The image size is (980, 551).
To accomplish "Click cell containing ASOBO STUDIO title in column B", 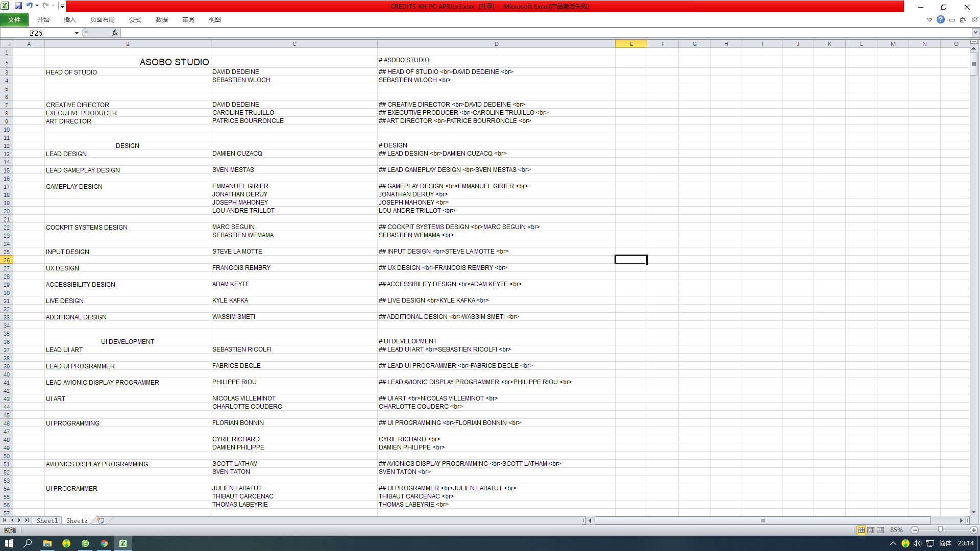I will pyautogui.click(x=128, y=62).
